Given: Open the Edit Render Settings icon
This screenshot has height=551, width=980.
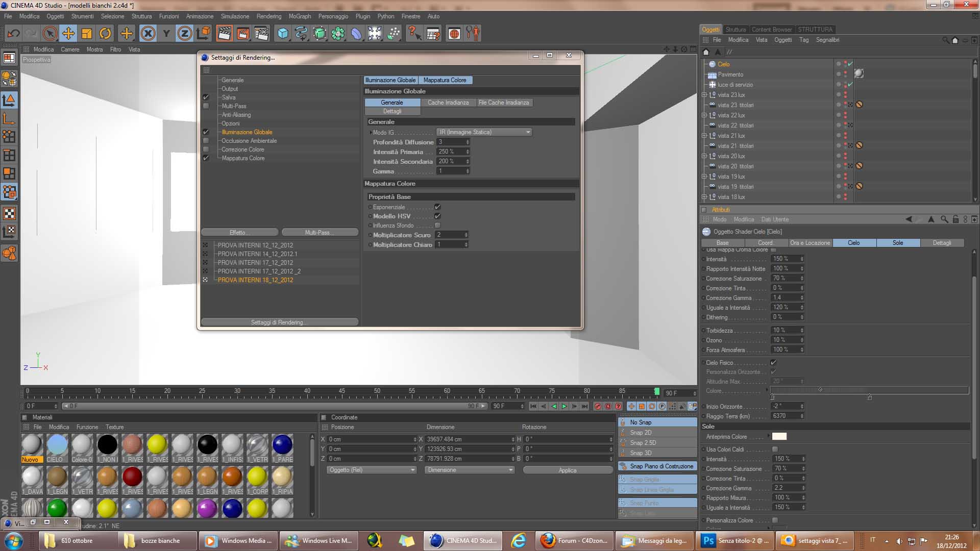Looking at the screenshot, I should (261, 34).
